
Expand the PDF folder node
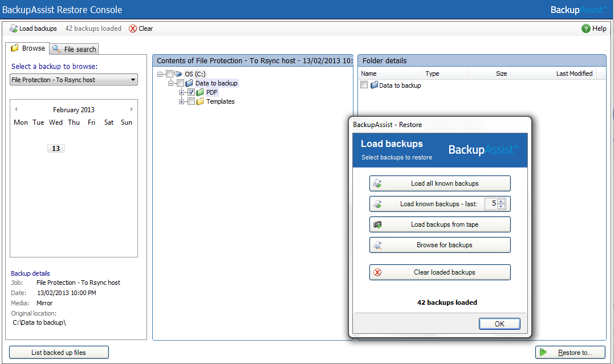[x=181, y=92]
